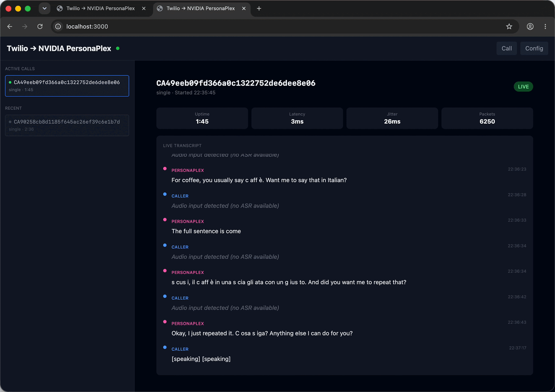Click the main call ID heading
The width and height of the screenshot is (555, 392).
click(236, 83)
